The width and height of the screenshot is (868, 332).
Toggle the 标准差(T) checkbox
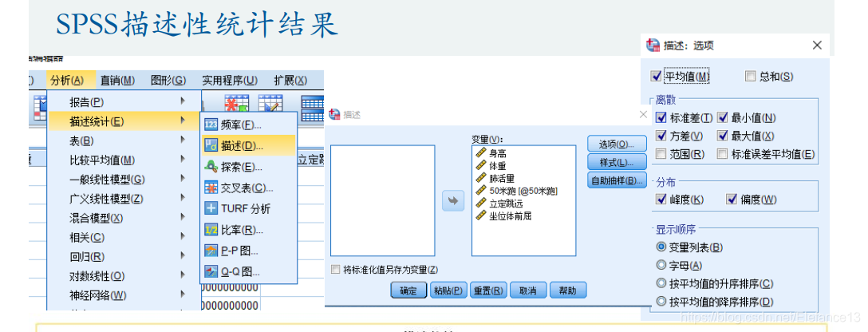pos(661,117)
